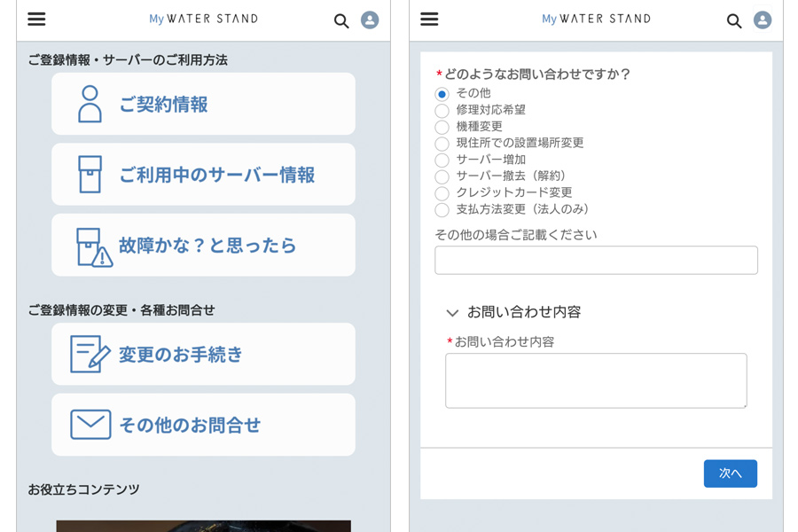Click the document edit icon for 変更のお手続き
Image resolution: width=798 pixels, height=532 pixels.
[x=90, y=354]
